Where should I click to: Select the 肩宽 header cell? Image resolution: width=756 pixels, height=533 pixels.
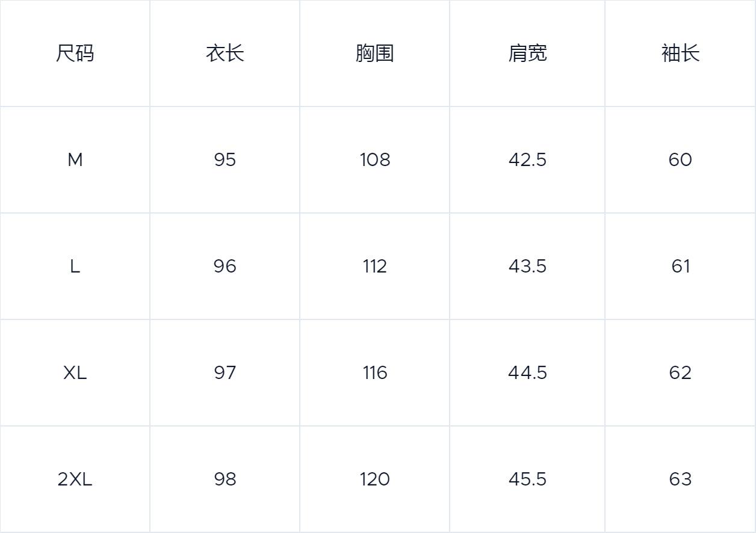tap(527, 54)
